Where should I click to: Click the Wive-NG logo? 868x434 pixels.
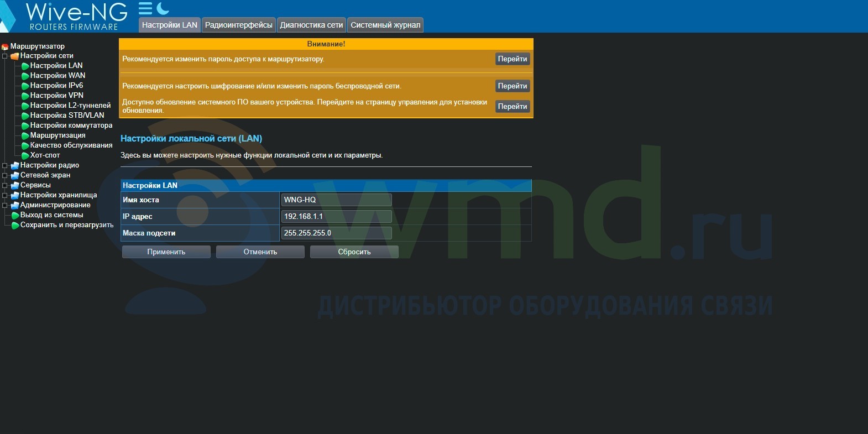72,17
